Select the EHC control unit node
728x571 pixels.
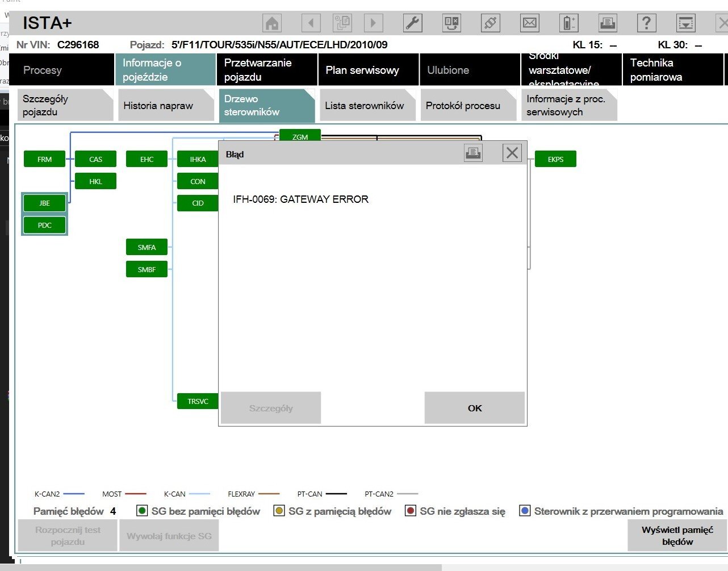pos(147,159)
